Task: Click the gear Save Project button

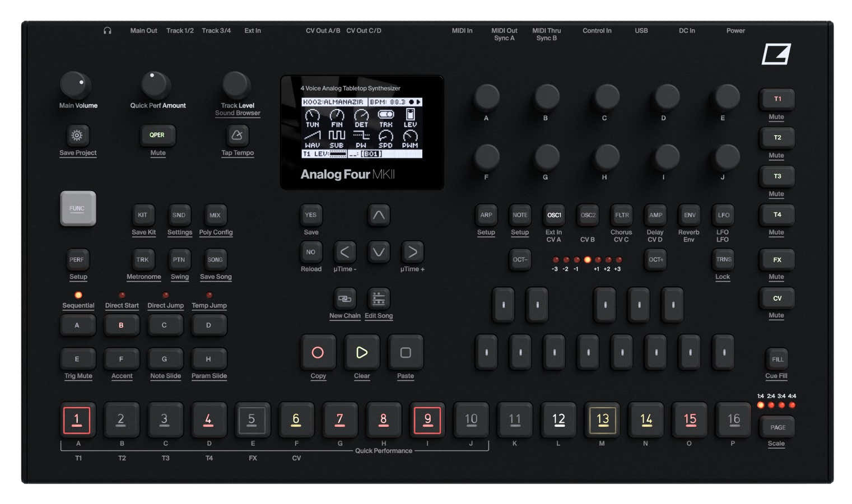Action: pyautogui.click(x=77, y=135)
